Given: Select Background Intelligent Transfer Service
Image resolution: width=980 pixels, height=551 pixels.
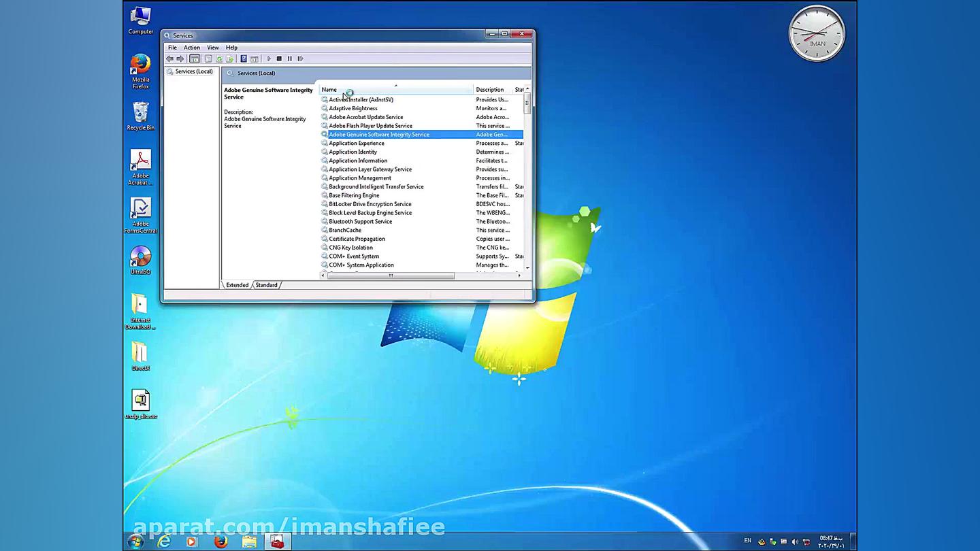Looking at the screenshot, I should pyautogui.click(x=376, y=186).
